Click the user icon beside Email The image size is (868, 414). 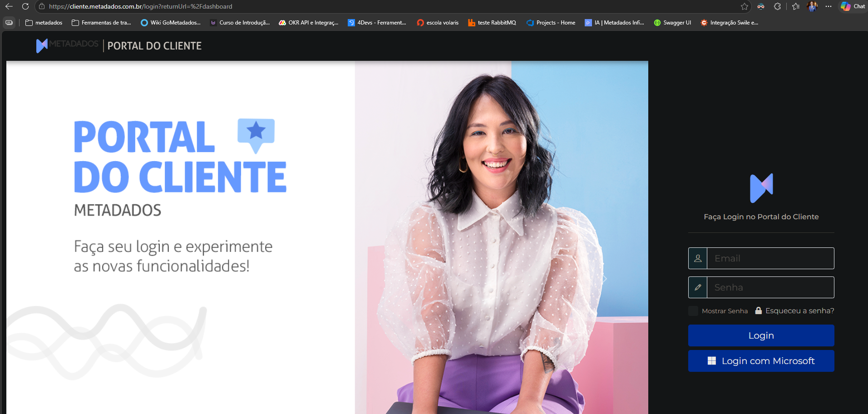pyautogui.click(x=698, y=258)
